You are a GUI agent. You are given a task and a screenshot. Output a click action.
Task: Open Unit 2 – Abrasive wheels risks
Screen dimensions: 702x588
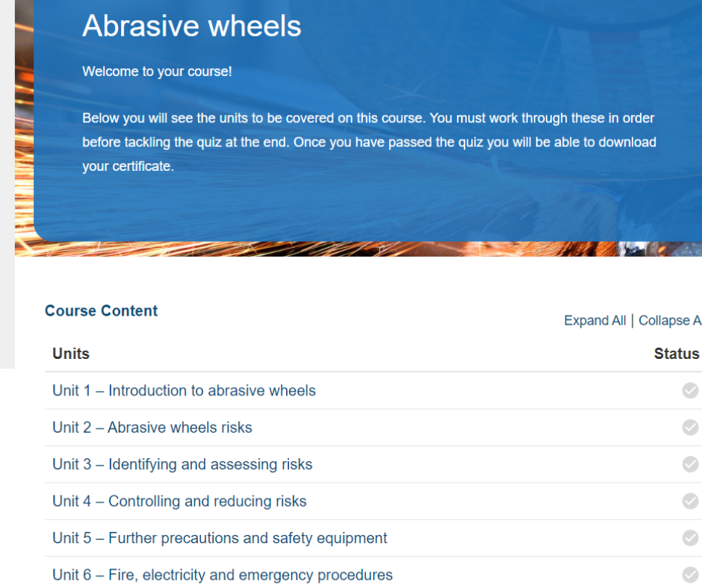pyautogui.click(x=152, y=428)
